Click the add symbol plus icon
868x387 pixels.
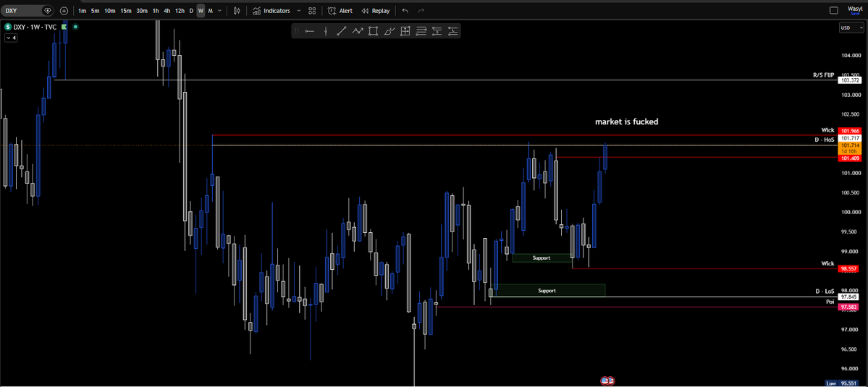point(64,11)
